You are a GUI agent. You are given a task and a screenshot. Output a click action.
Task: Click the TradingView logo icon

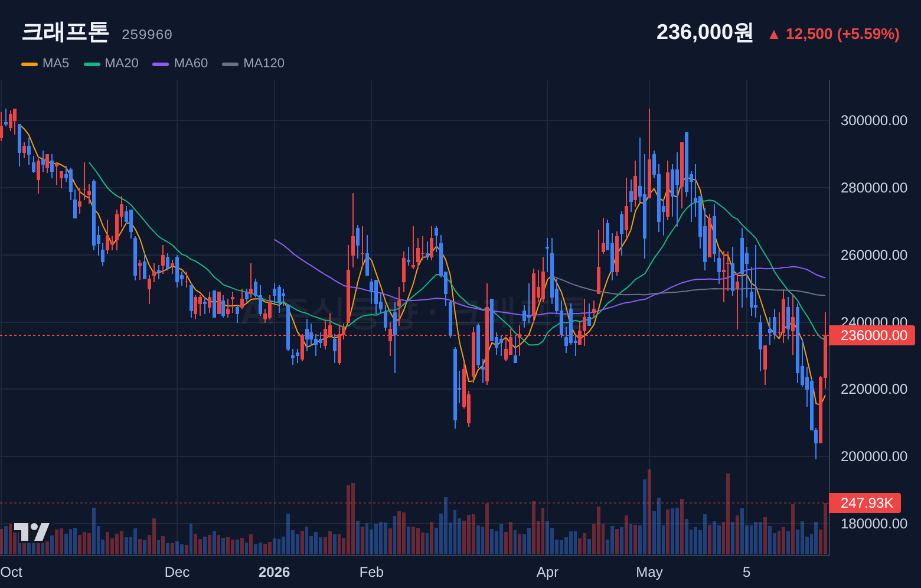(x=32, y=531)
